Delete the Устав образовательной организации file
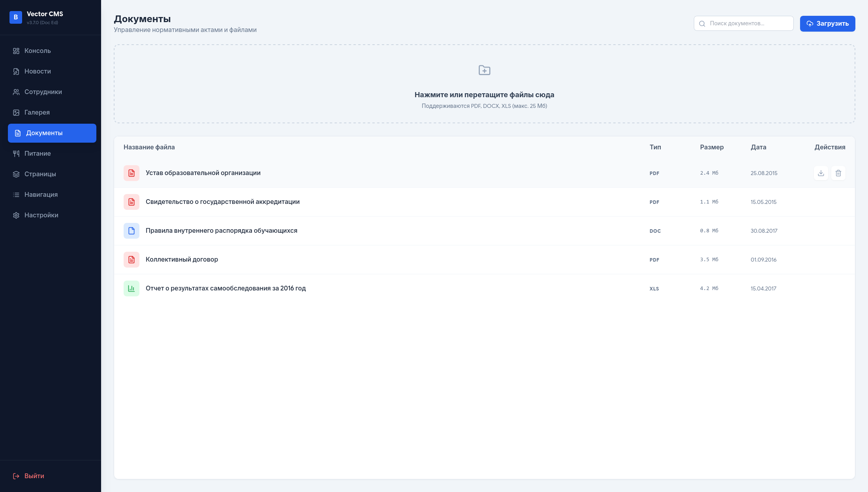Viewport: 868px width, 492px height. [x=838, y=173]
